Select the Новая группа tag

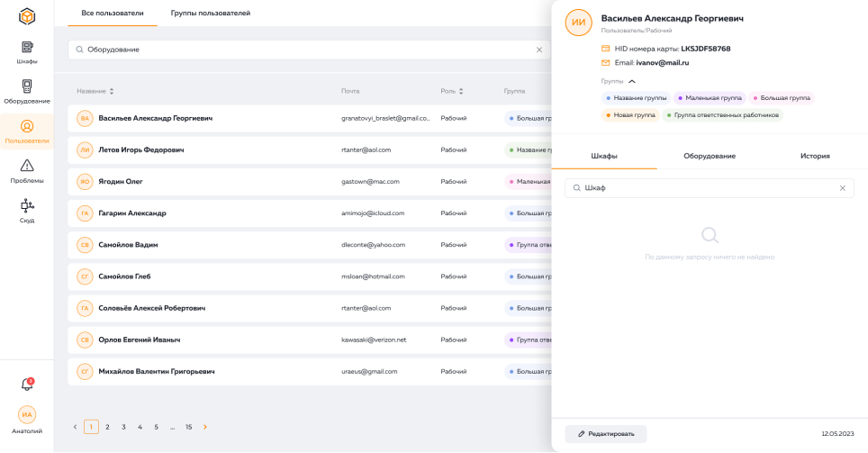[x=630, y=115]
